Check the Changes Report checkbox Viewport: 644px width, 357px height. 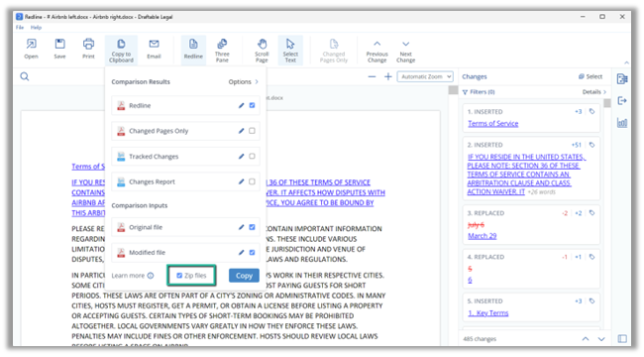click(252, 181)
